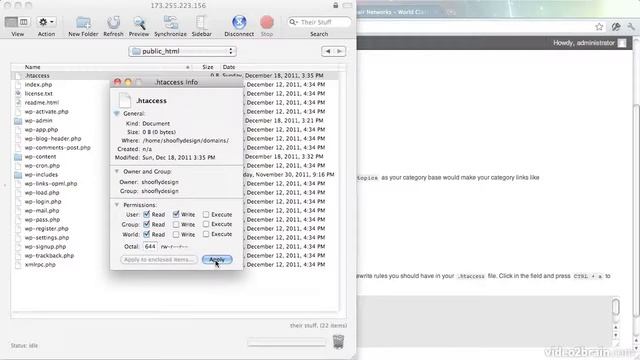Click Apply to enclosed items button
The width and height of the screenshot is (640, 360).
[x=159, y=260]
